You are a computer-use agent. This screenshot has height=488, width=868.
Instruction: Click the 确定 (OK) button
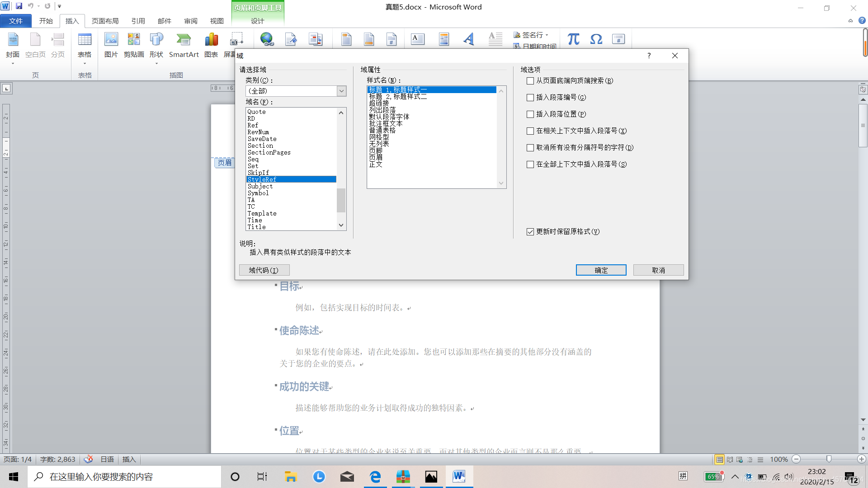(x=601, y=270)
